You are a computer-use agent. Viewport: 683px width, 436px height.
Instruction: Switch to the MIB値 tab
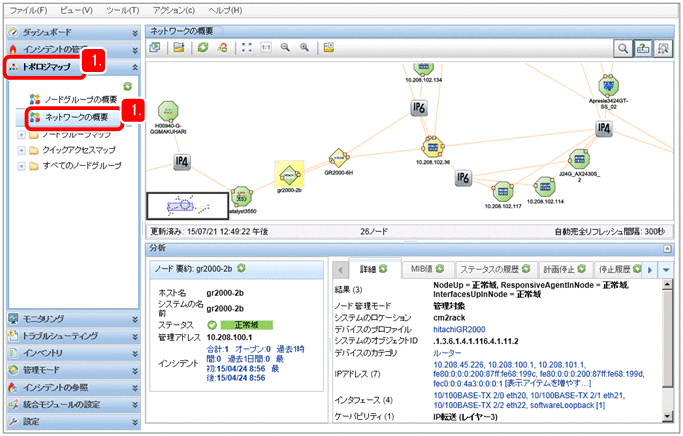pyautogui.click(x=427, y=269)
